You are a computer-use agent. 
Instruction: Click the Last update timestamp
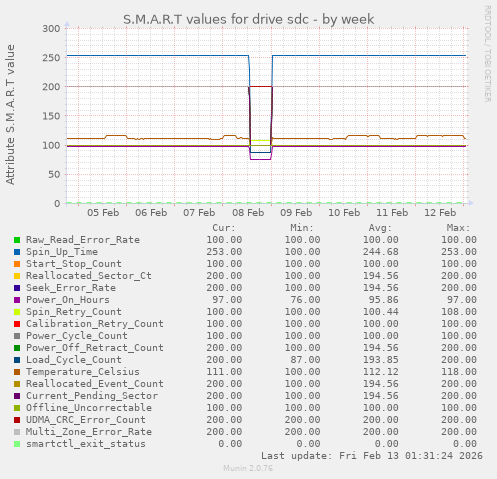372,456
